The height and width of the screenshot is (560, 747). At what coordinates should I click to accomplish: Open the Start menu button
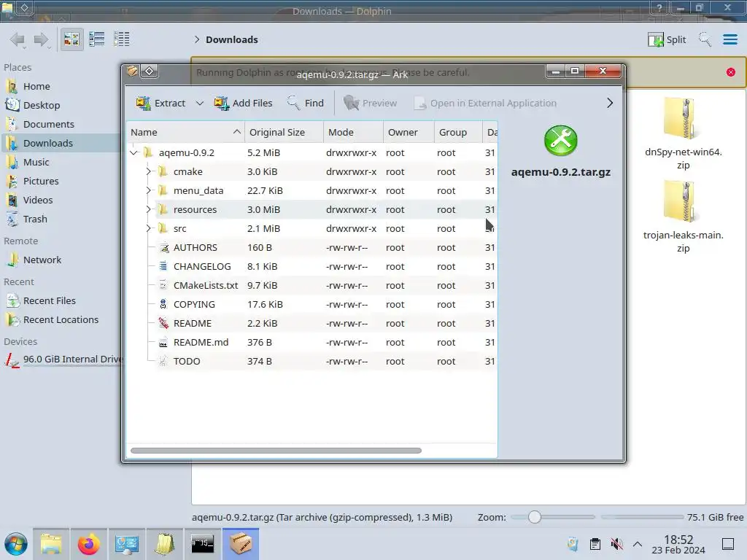pos(16,544)
